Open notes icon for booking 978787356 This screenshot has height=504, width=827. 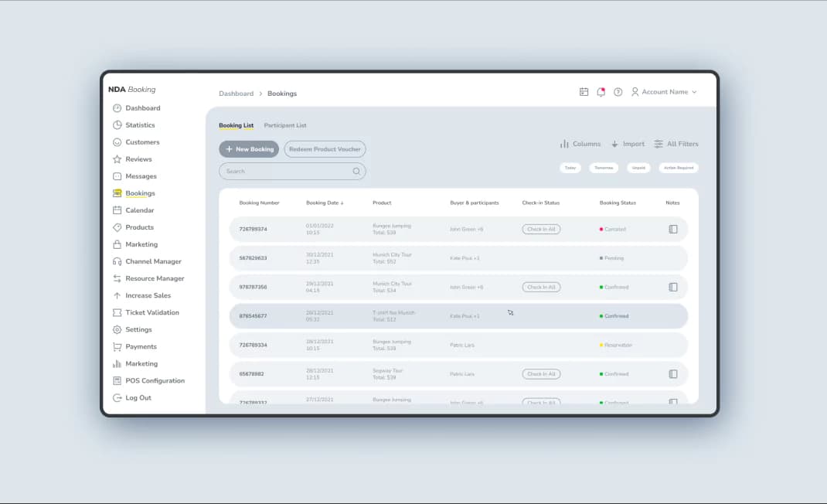pos(673,287)
